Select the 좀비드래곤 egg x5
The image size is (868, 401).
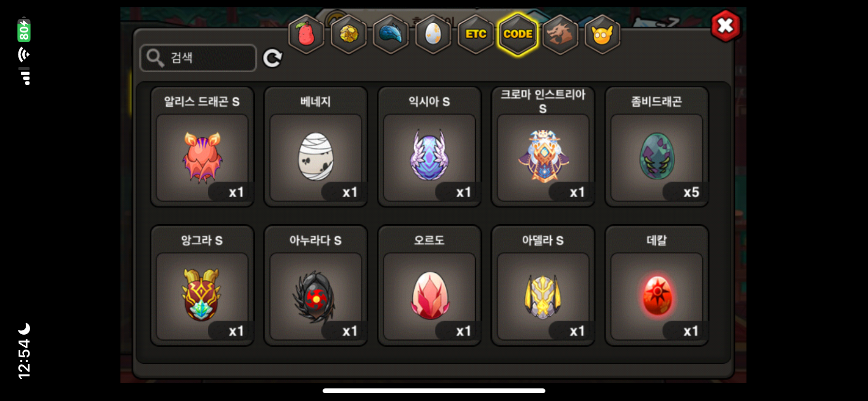657,147
